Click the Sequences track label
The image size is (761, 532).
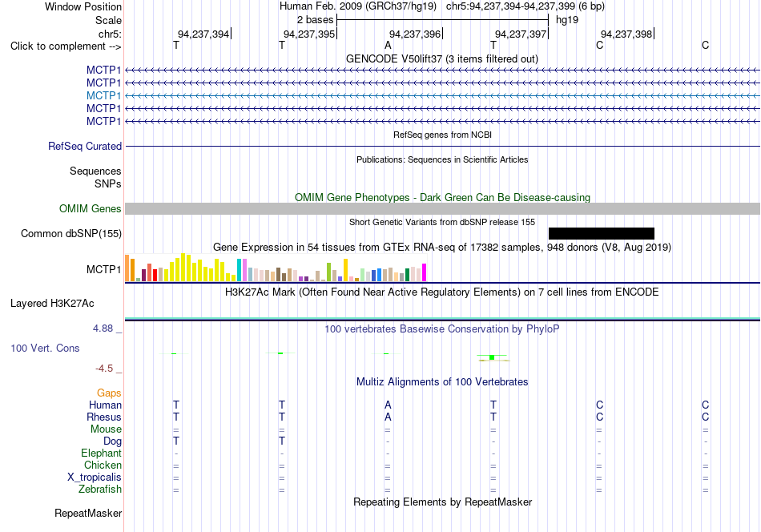coord(95,171)
